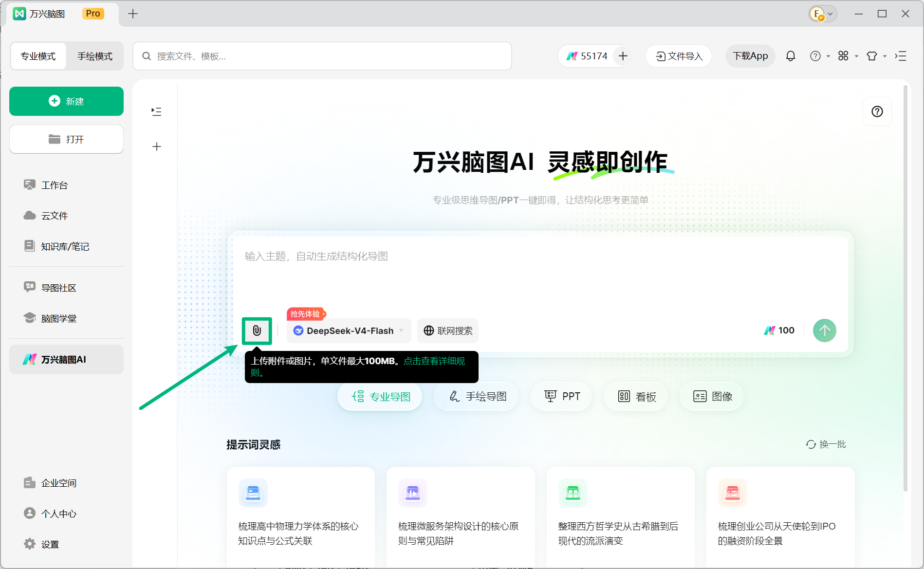Toggle 联网搜索 web search

(x=448, y=331)
